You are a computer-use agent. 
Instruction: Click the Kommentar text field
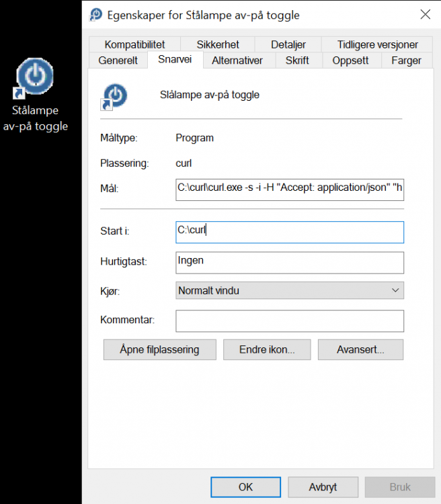coord(289,321)
